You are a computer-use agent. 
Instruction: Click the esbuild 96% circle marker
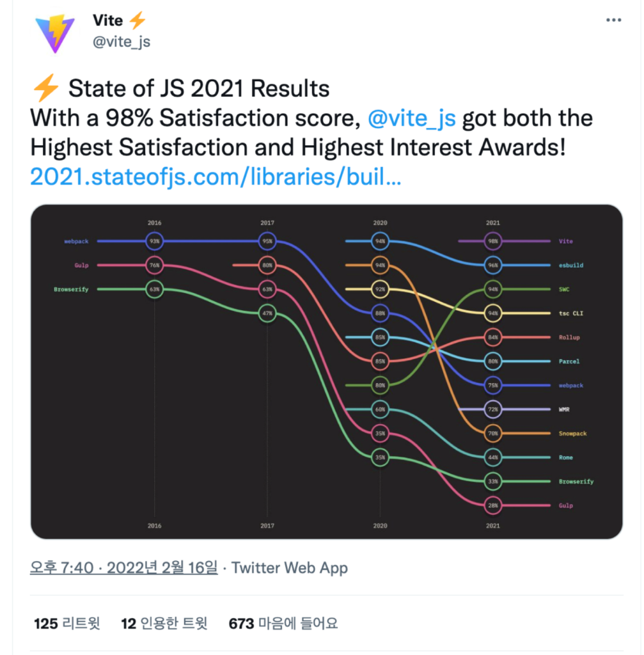click(493, 265)
